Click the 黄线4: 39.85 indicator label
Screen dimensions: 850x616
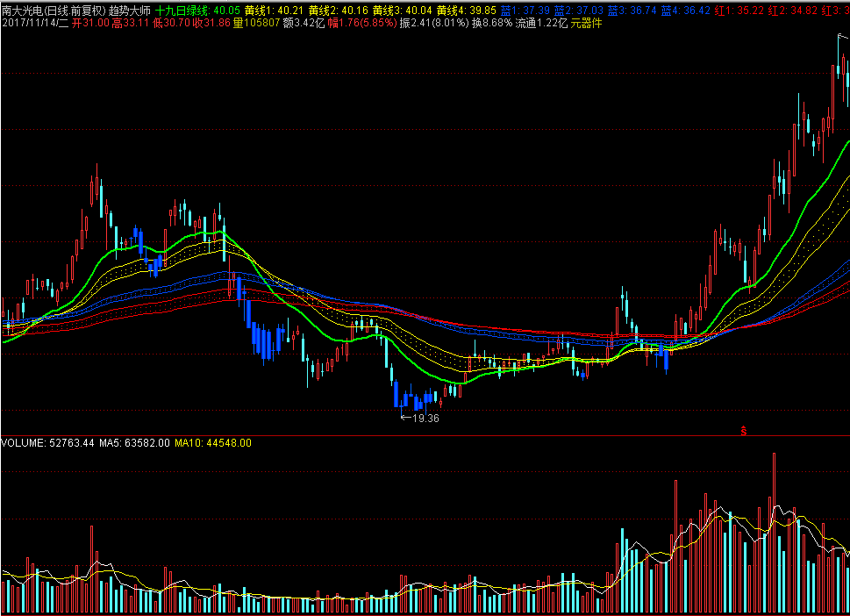(x=466, y=11)
